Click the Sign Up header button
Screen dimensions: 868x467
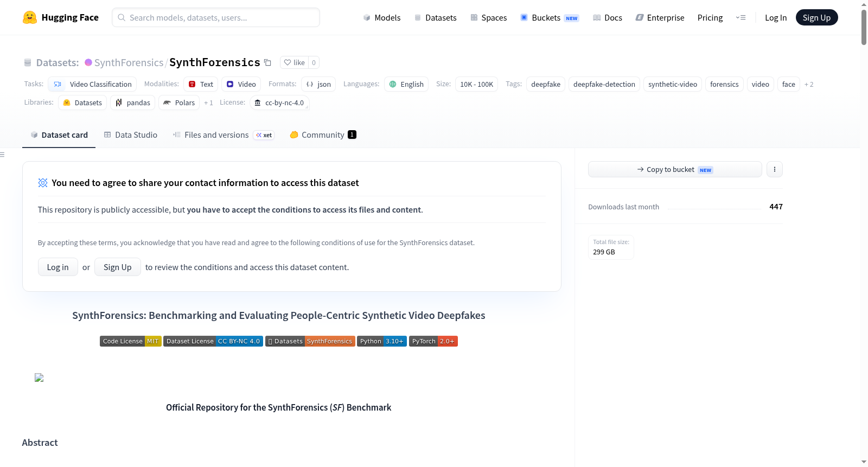click(x=816, y=17)
